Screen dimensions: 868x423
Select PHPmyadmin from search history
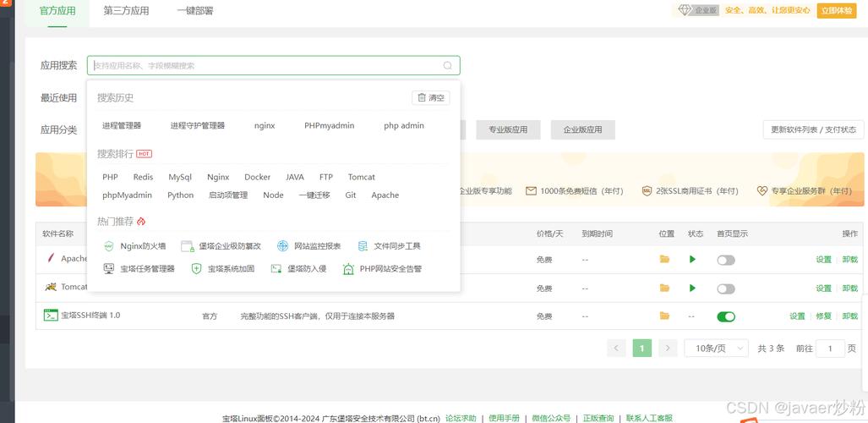pos(330,125)
